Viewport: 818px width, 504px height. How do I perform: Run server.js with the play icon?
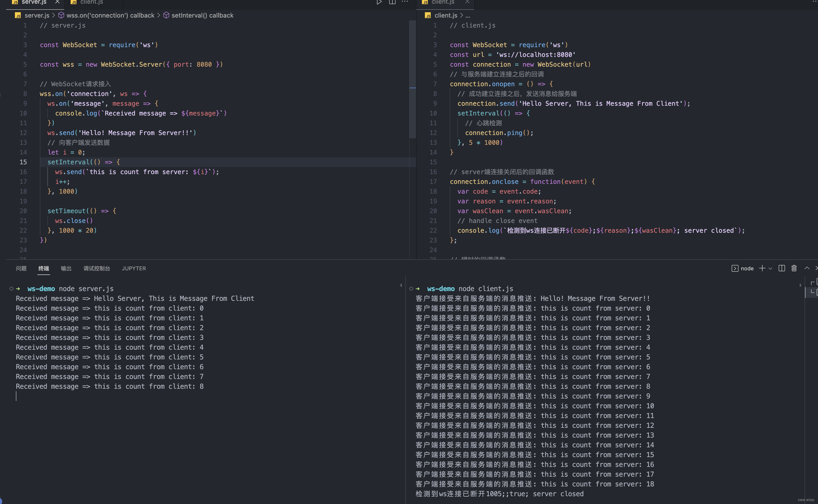point(379,2)
